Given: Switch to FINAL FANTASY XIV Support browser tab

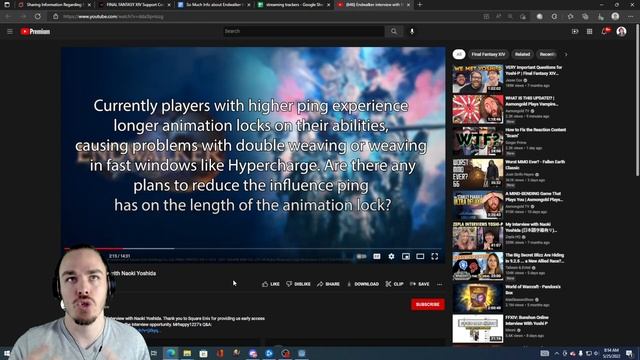Looking at the screenshot, I should click(x=133, y=4).
